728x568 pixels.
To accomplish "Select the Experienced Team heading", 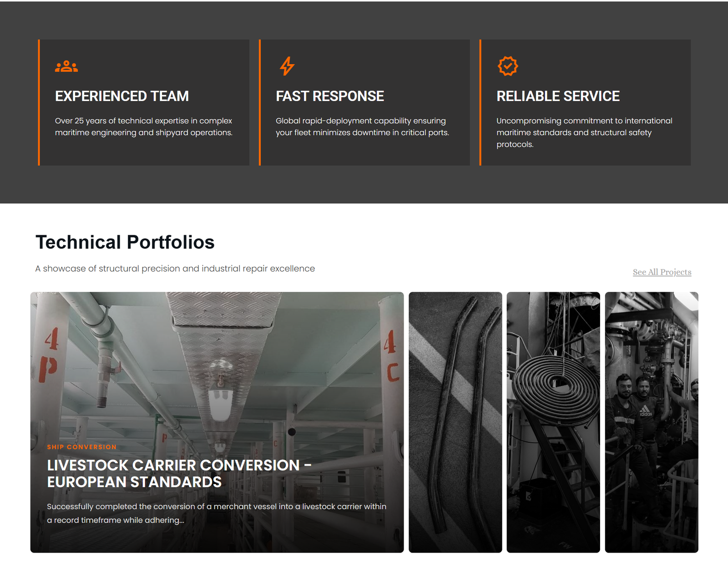I will click(122, 96).
